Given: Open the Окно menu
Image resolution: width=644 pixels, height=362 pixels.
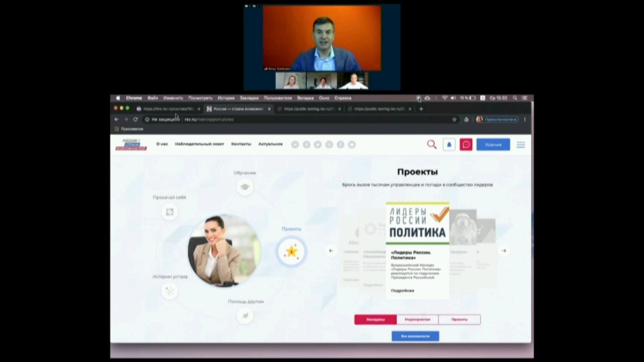Looking at the screenshot, I should pyautogui.click(x=324, y=98).
